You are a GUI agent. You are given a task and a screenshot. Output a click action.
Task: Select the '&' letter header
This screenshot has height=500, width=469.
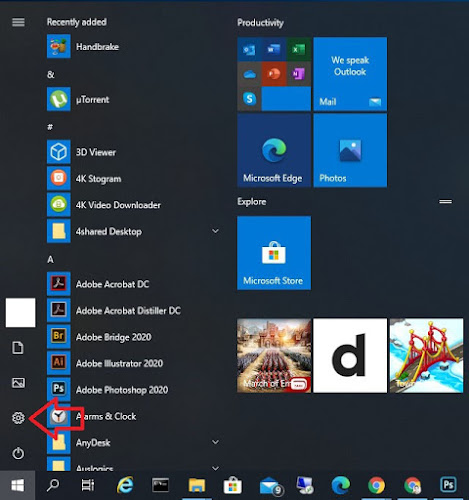click(x=50, y=74)
